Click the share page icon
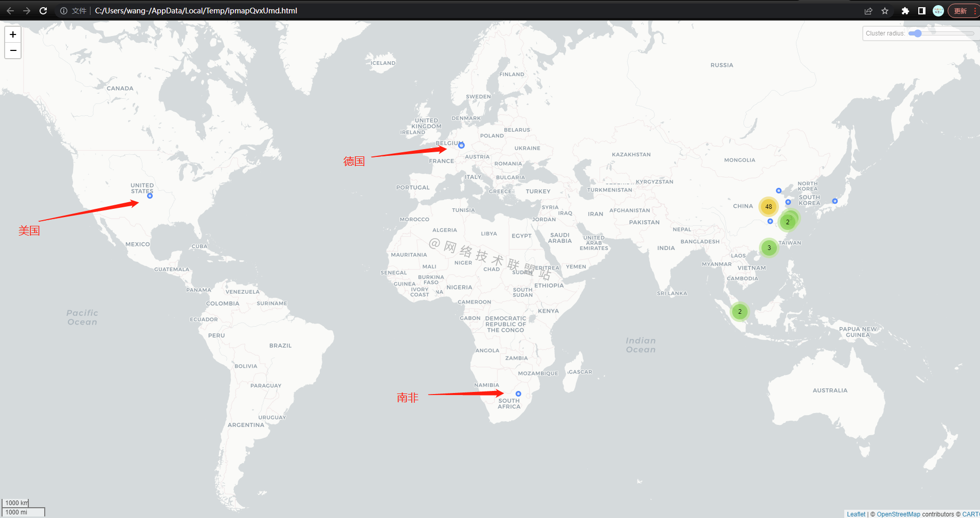 pyautogui.click(x=868, y=11)
